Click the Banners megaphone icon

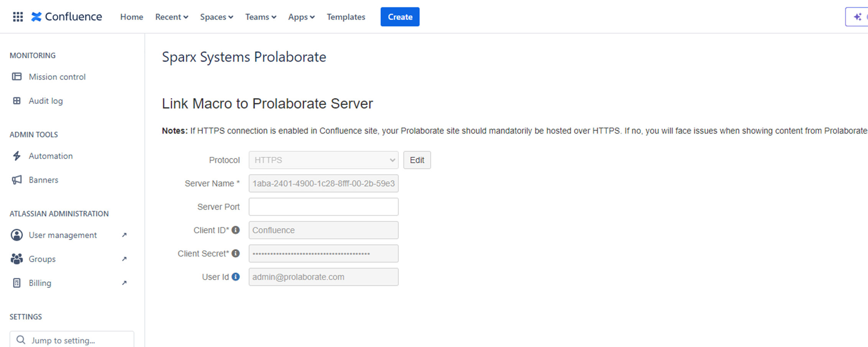click(x=16, y=180)
